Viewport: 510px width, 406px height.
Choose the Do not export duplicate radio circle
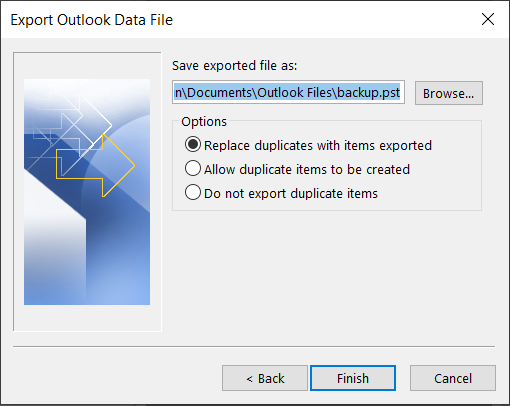(193, 193)
